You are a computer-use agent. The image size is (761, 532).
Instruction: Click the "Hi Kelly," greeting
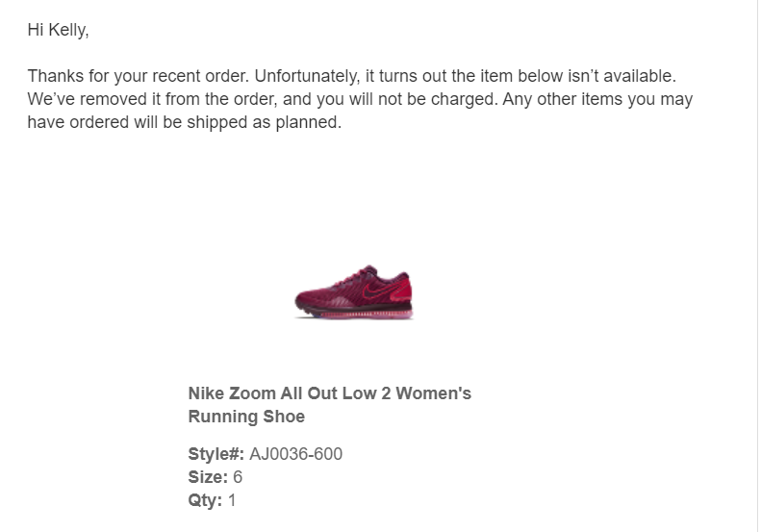tap(58, 30)
